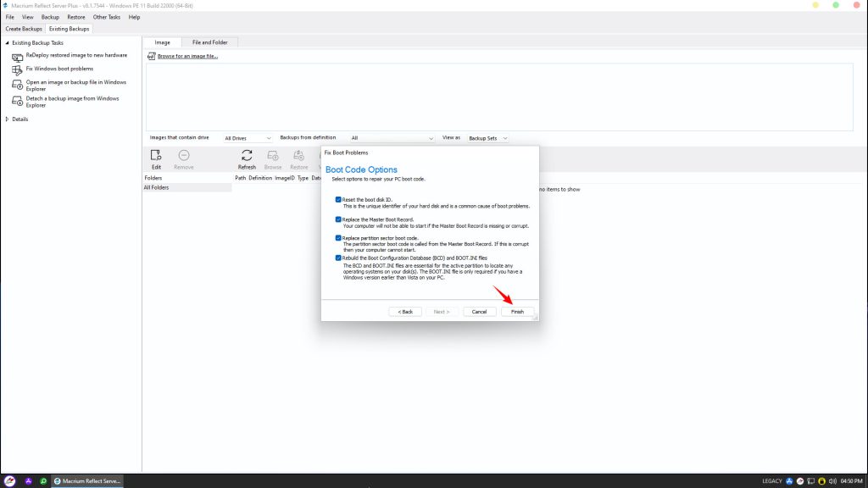Viewport: 868px width, 488px height.
Task: Click the Type column header
Action: pos(303,178)
